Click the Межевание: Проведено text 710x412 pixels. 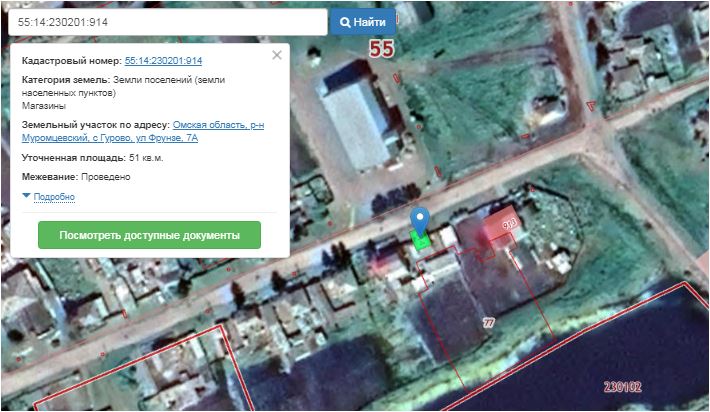click(x=76, y=177)
